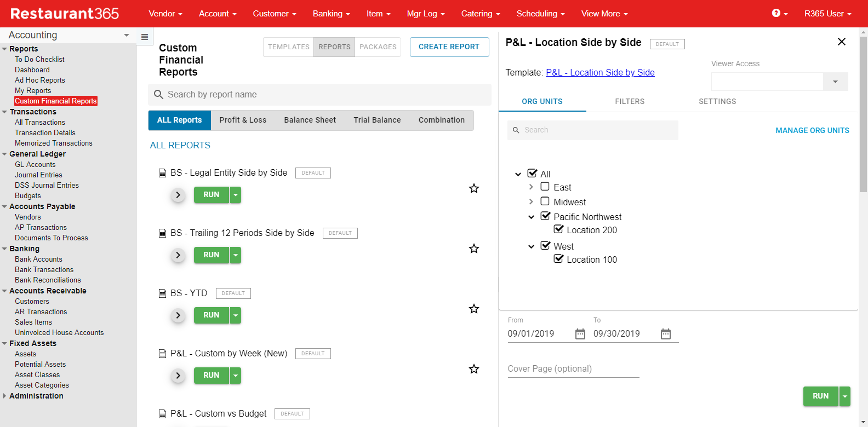Open the Viewer Access dropdown
Image resolution: width=868 pixels, height=427 pixels.
tap(835, 82)
